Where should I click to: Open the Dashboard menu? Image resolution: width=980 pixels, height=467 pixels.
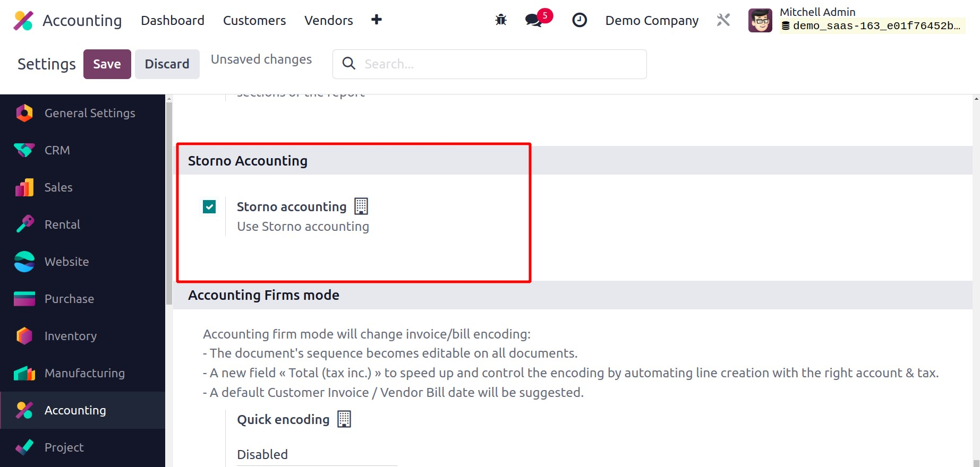pos(173,21)
